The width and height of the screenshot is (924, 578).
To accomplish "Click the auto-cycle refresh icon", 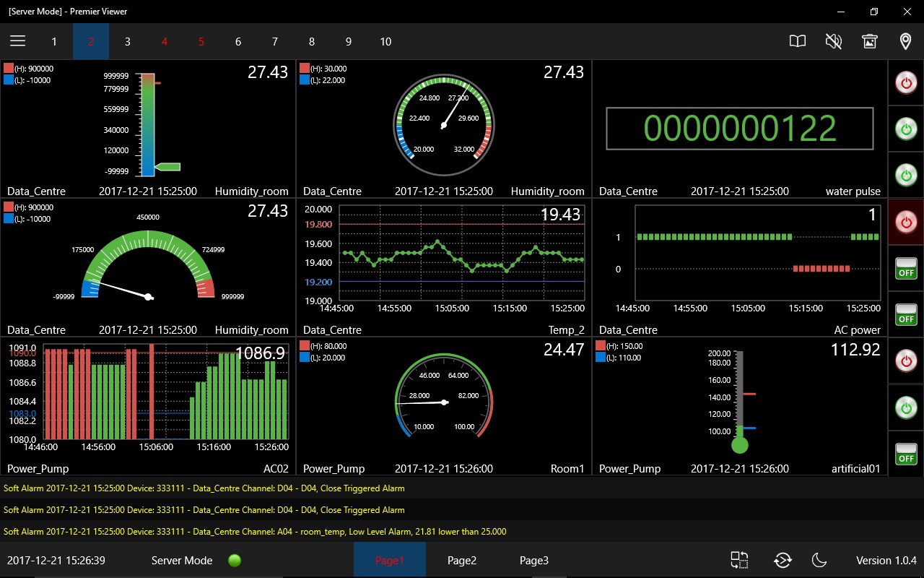I will coord(783,561).
